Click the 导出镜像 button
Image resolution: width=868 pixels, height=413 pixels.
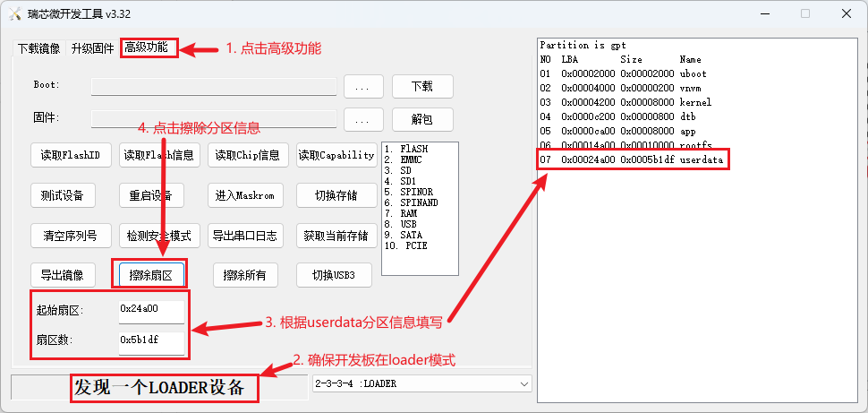pos(62,276)
